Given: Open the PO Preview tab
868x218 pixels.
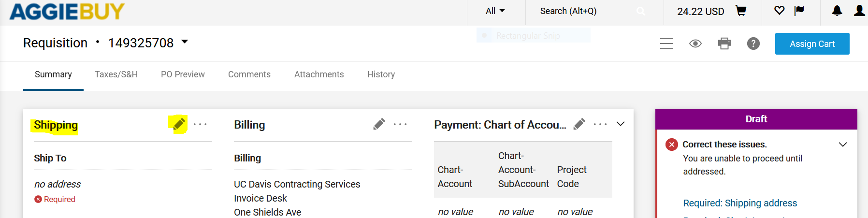Looking at the screenshot, I should (183, 74).
